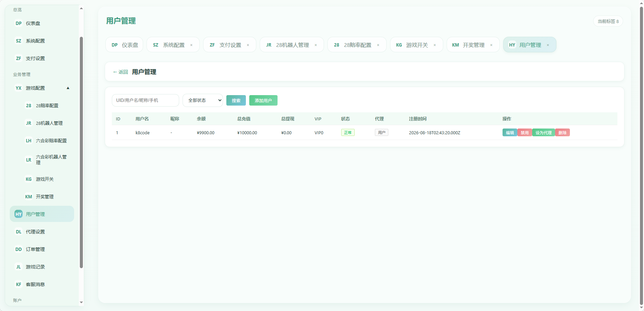Open DD 订单管理 in the sidebar
The width and height of the screenshot is (644, 311).
click(x=42, y=249)
